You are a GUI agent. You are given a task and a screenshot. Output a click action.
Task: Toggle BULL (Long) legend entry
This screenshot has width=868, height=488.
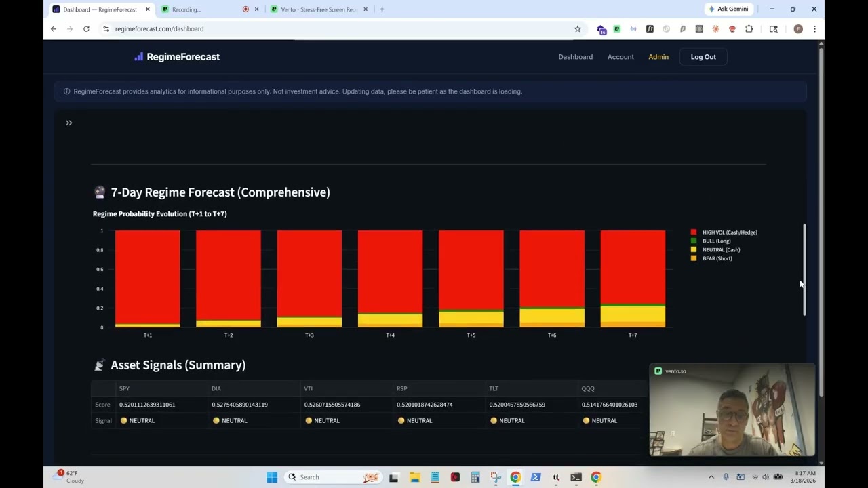point(711,241)
